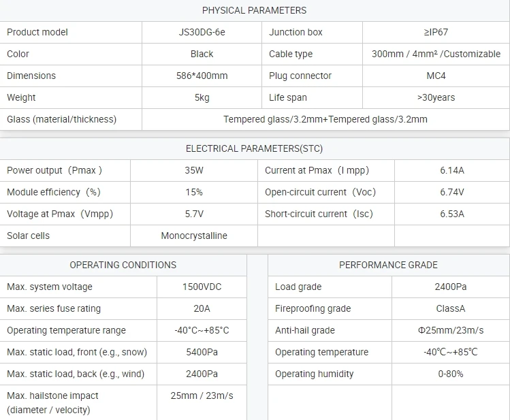Select the tempered glass thickness description
The image size is (510, 420).
click(325, 119)
